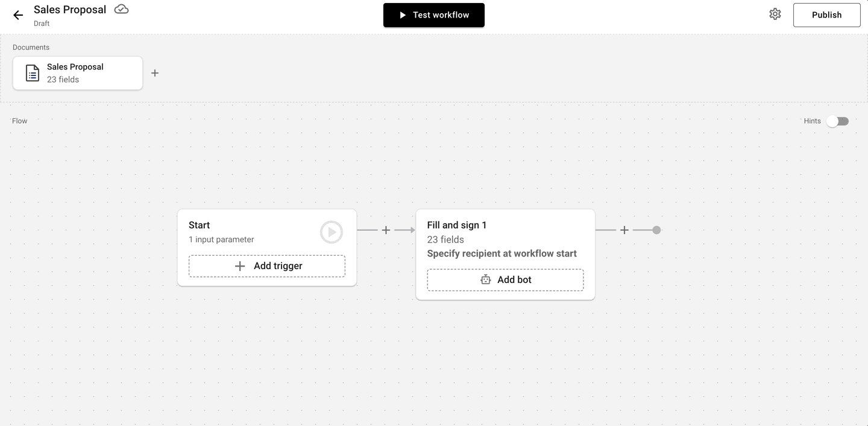Enable the Hints toggle
This screenshot has width=868, height=426.
tap(837, 121)
